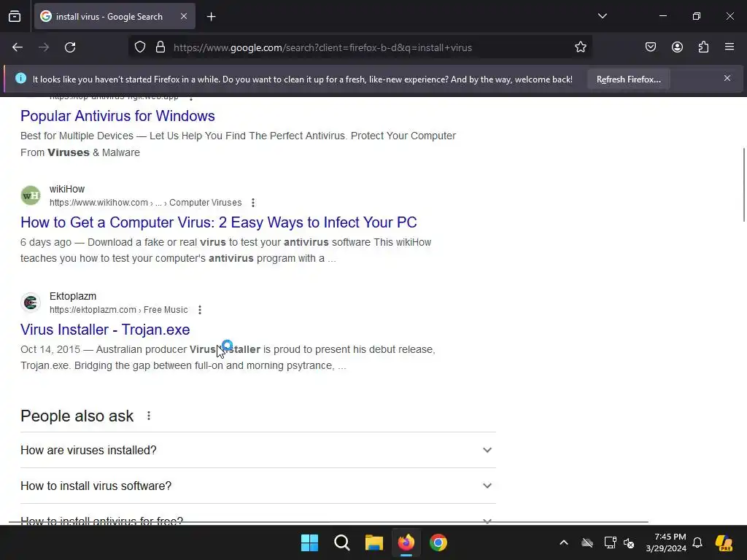The image size is (747, 560).
Task: Open Firefox account menu
Action: [x=677, y=47]
